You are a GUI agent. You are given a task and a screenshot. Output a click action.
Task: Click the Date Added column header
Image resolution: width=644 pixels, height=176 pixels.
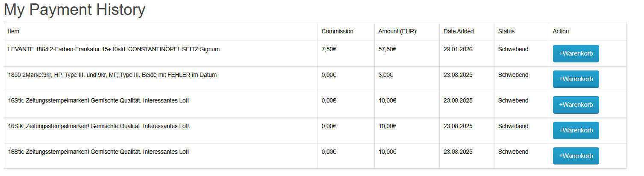point(459,31)
